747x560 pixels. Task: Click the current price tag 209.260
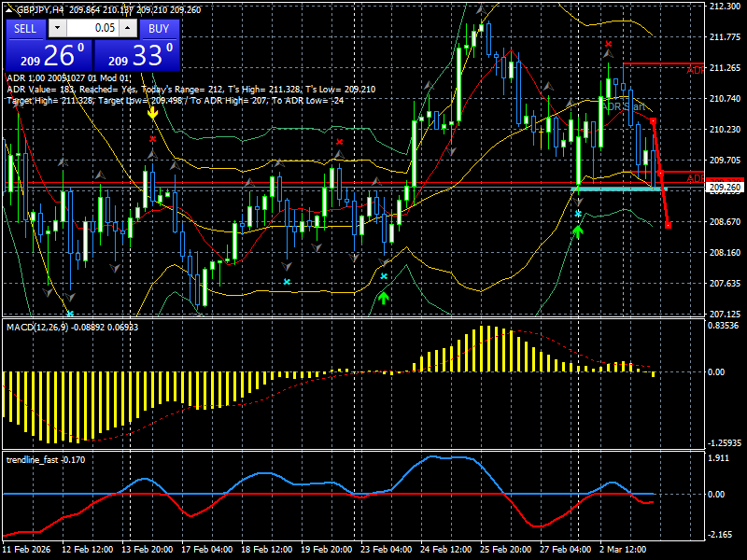[726, 188]
